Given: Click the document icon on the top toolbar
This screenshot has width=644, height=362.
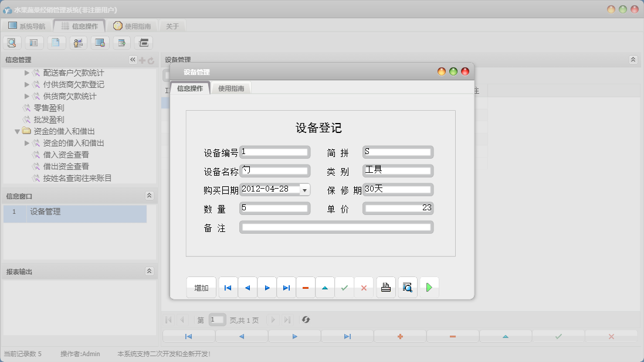Looking at the screenshot, I should click(56, 42).
